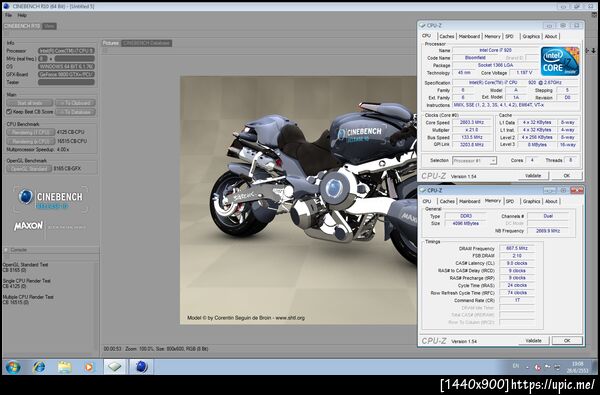600x395 pixels.
Task: Click the OS field showing WINDOWS 64 BIT
Action: tap(66, 67)
